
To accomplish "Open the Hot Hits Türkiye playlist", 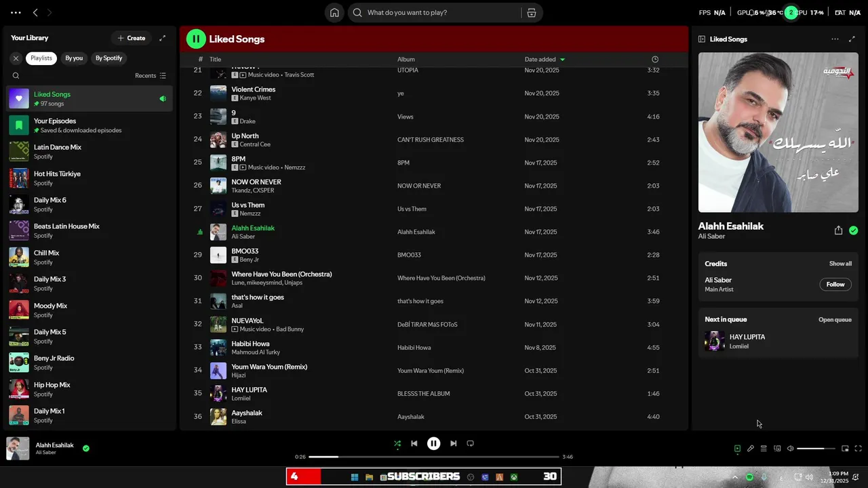I will pyautogui.click(x=89, y=178).
